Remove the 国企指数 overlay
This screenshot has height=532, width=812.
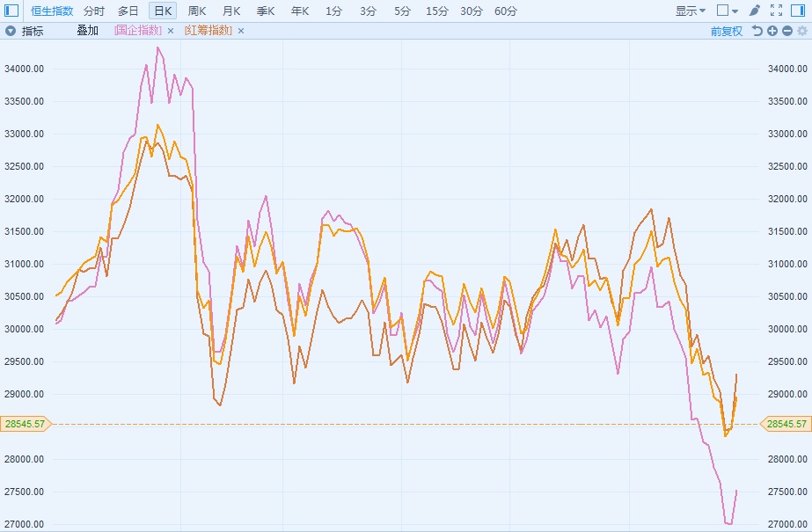point(171,31)
